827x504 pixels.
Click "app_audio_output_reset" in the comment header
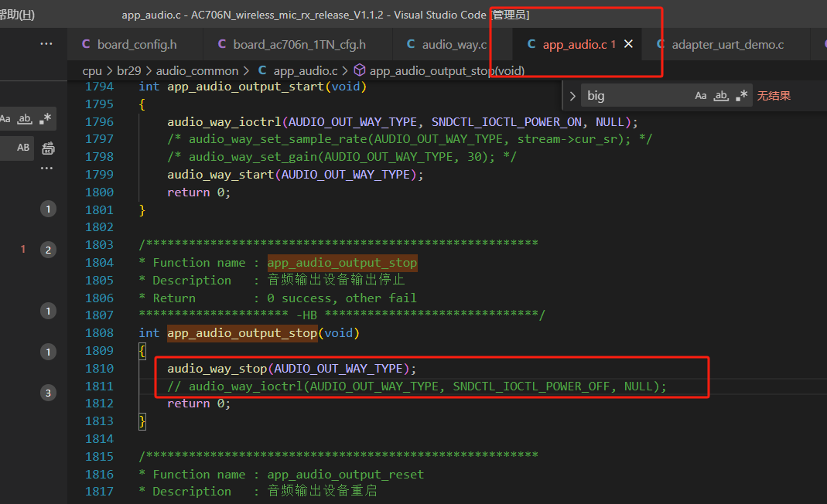pos(346,475)
